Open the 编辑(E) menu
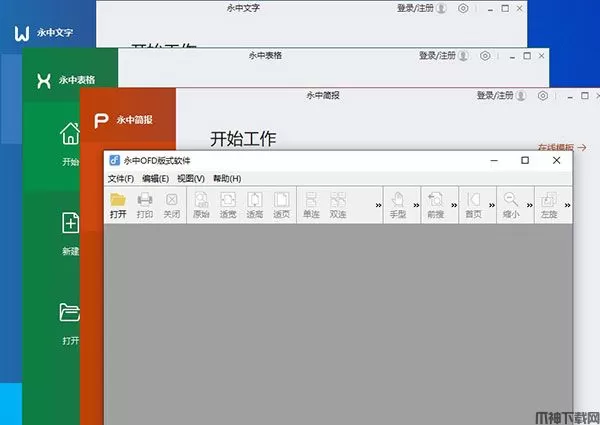The width and height of the screenshot is (600, 425). tap(155, 179)
